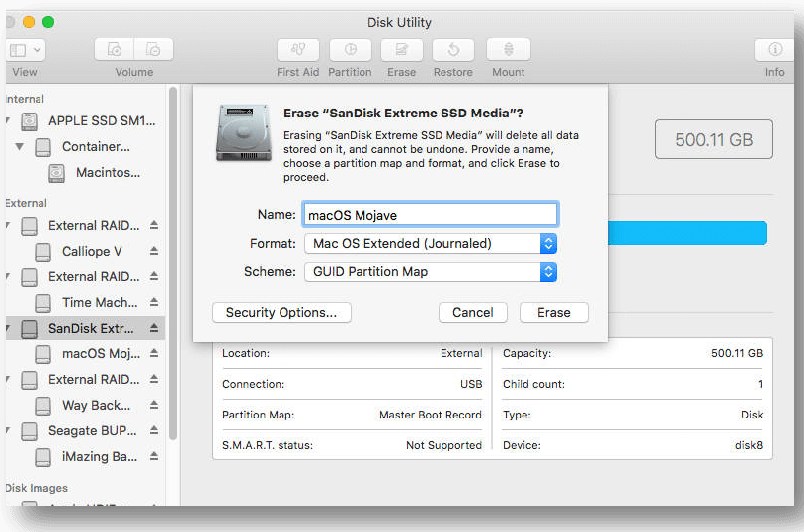
Task: Eject the Seagate BUP drive
Action: coord(154,431)
